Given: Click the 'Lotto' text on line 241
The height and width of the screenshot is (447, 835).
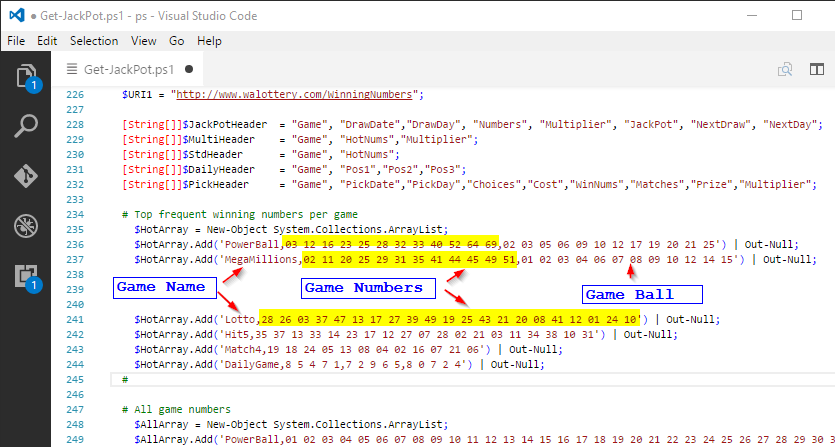Looking at the screenshot, I should point(240,320).
